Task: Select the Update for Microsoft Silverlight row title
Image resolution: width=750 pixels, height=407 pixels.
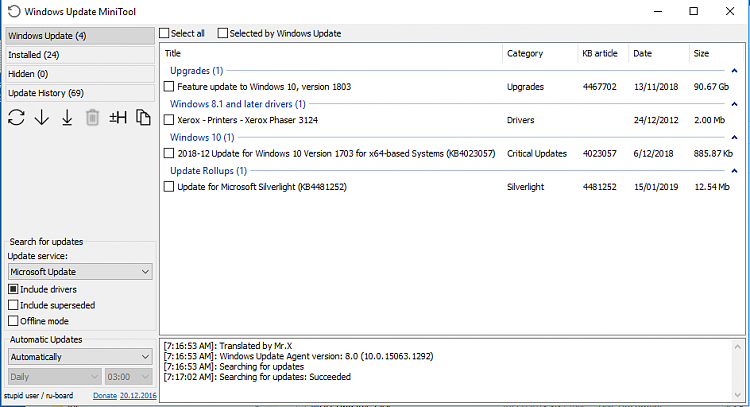Action: pos(262,187)
